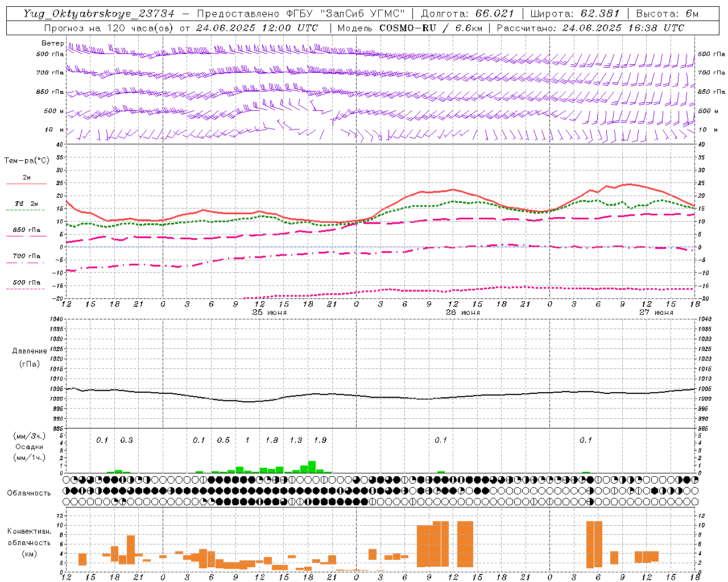Click the Широта: 62.381 header field
This screenshot has width=728, height=582.
point(574,14)
